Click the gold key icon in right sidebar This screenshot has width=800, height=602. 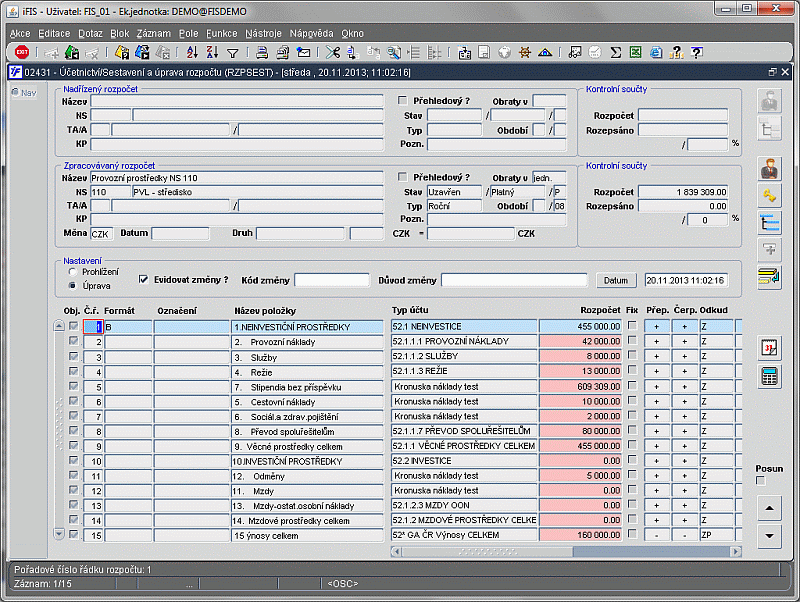pyautogui.click(x=769, y=195)
